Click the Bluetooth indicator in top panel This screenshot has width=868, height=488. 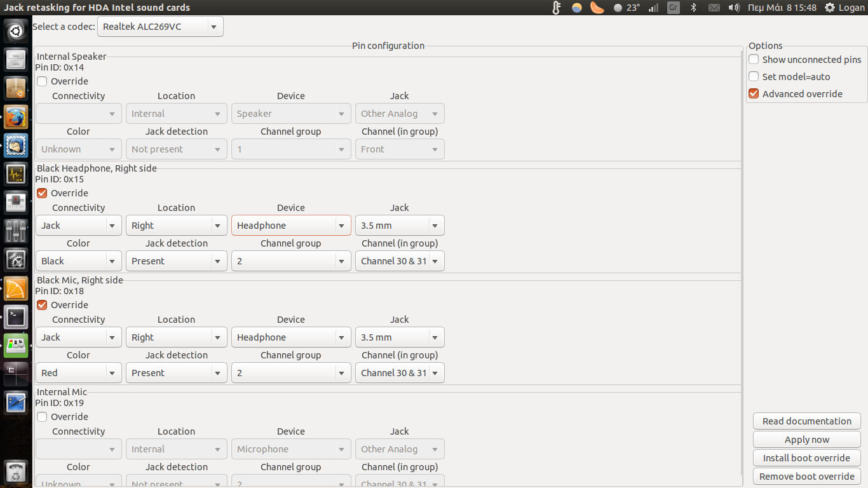tap(694, 8)
